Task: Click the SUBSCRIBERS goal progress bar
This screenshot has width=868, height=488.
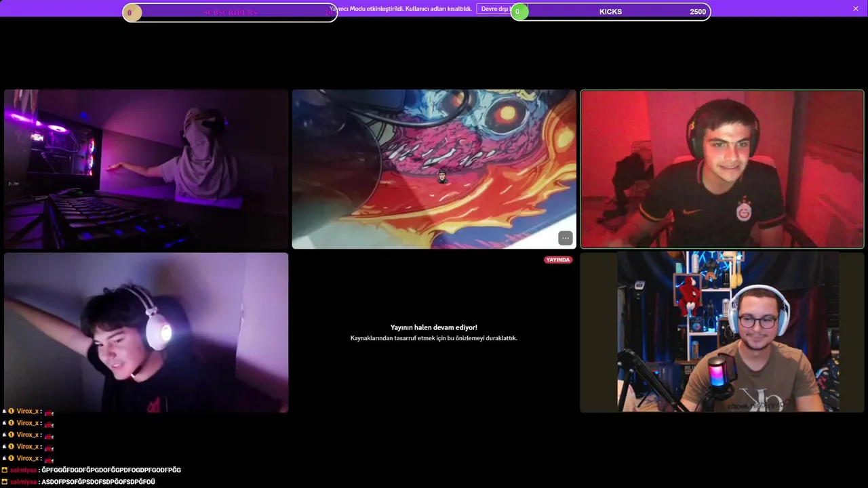Action: [230, 12]
